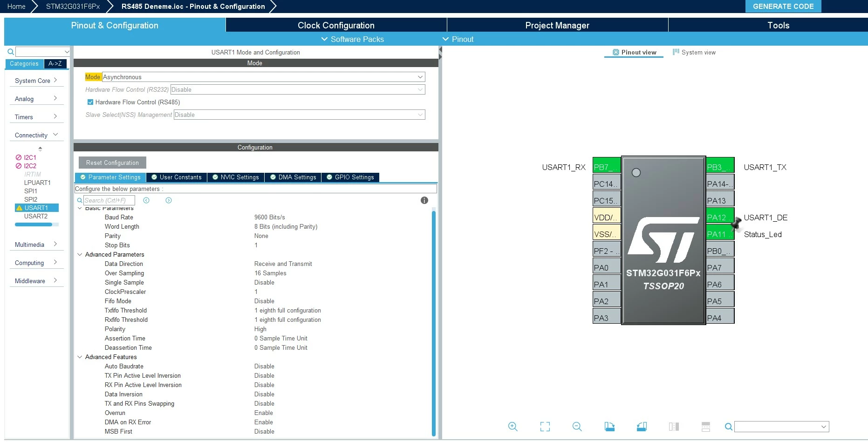Screen dimensions: 868x442
Task: Collapse the Advanced Parameters section
Action: click(x=80, y=254)
